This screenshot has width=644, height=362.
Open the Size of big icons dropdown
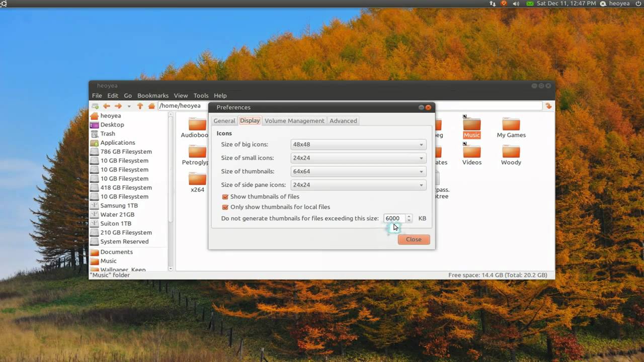pyautogui.click(x=358, y=144)
